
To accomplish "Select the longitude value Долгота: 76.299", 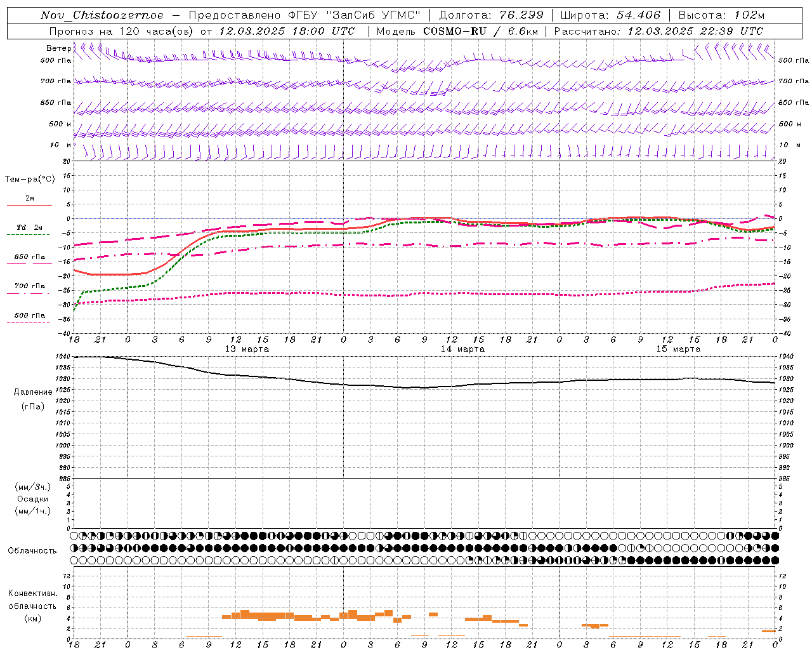I will [x=491, y=15].
